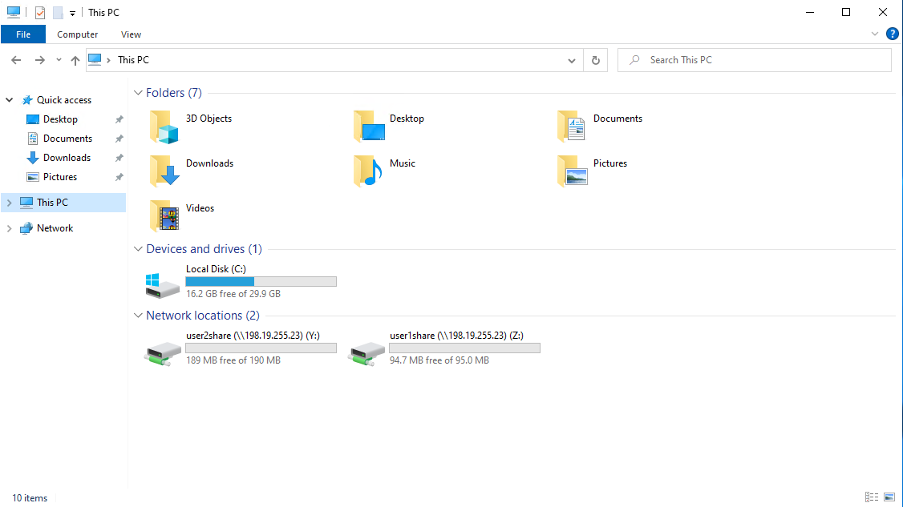Open the 3D Objects folder icon
The height and width of the screenshot is (508, 904).
(164, 127)
